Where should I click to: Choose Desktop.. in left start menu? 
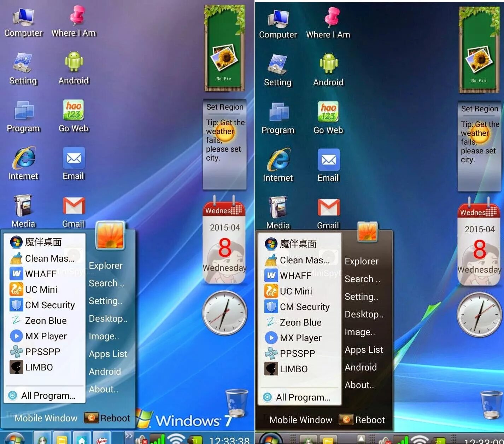coord(108,319)
